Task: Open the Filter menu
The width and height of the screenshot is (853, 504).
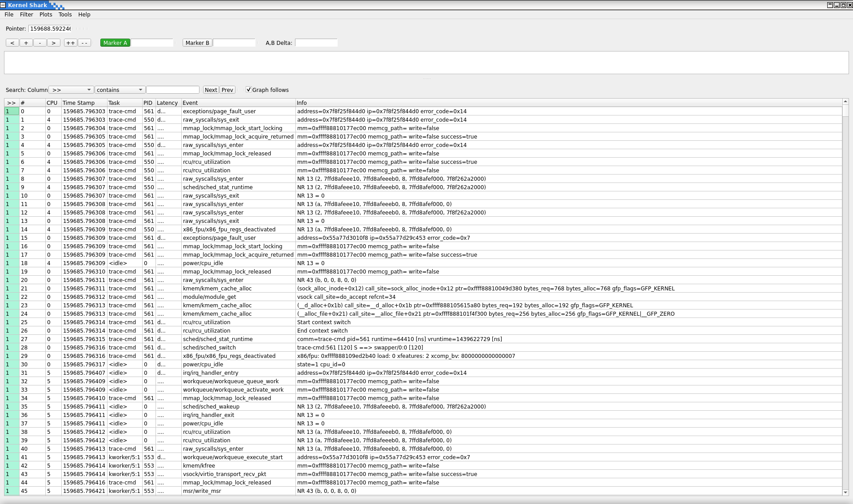Action: click(x=26, y=14)
